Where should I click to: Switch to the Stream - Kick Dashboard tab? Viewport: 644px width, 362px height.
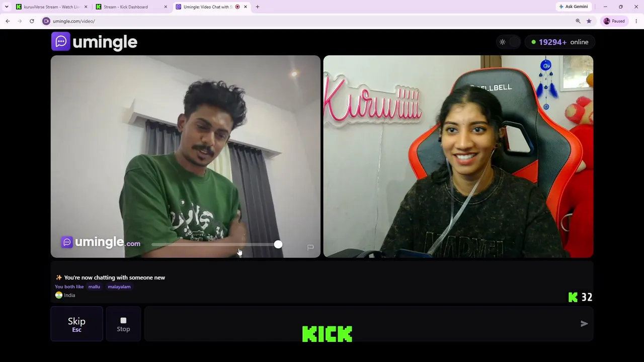(x=131, y=7)
